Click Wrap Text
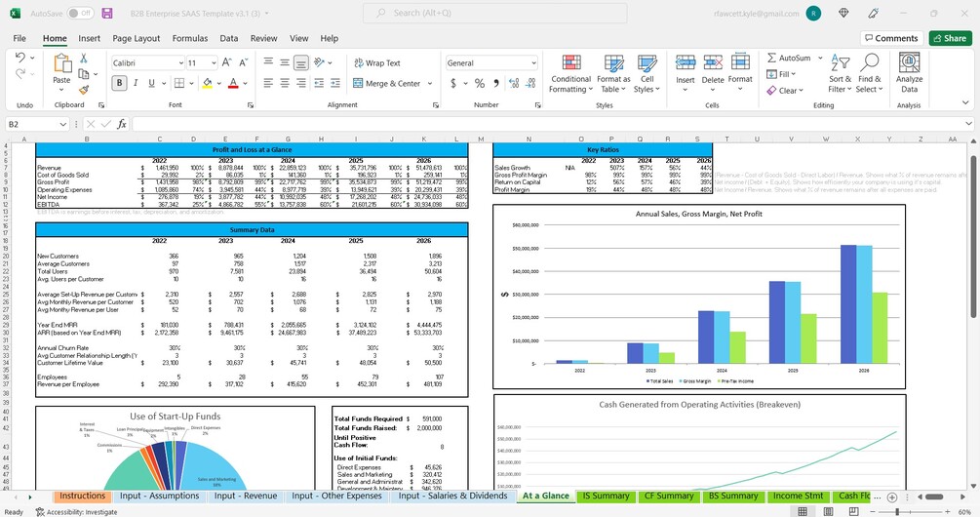This screenshot has height=517, width=980. tap(376, 63)
